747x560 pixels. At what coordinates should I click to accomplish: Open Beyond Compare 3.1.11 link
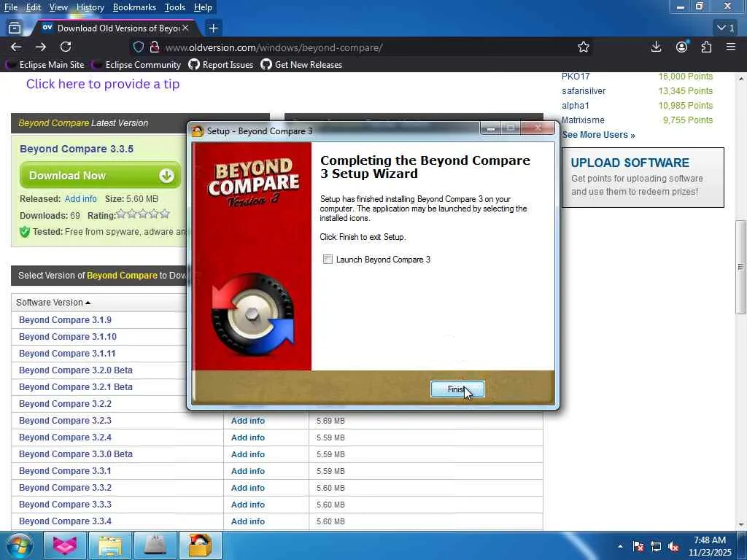coord(67,354)
